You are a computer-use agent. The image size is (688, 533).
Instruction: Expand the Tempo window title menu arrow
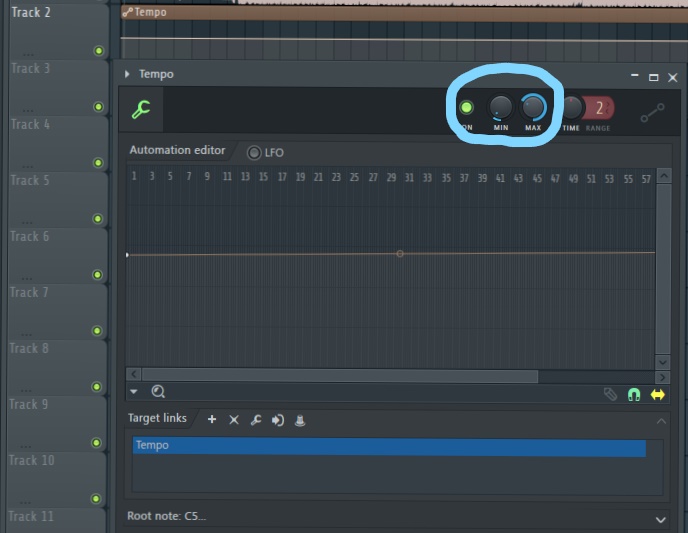(x=127, y=74)
